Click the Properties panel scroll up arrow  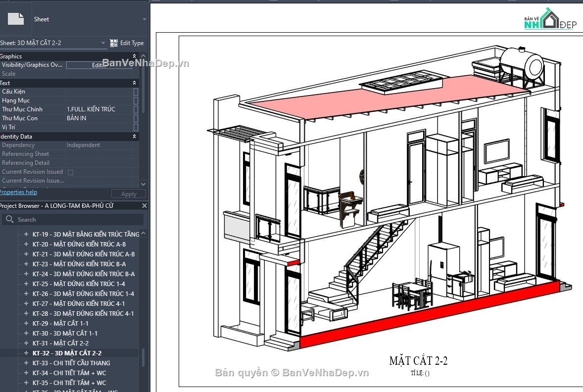click(x=144, y=56)
